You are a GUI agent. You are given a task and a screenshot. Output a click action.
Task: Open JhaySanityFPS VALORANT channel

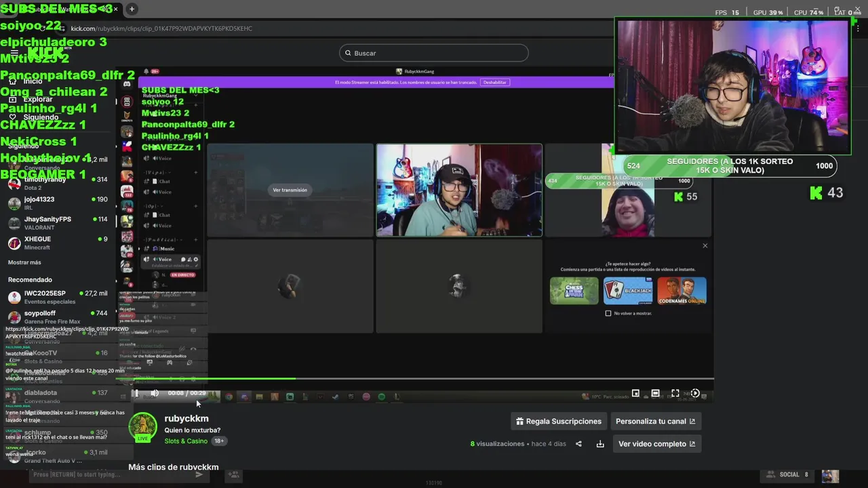click(58, 223)
